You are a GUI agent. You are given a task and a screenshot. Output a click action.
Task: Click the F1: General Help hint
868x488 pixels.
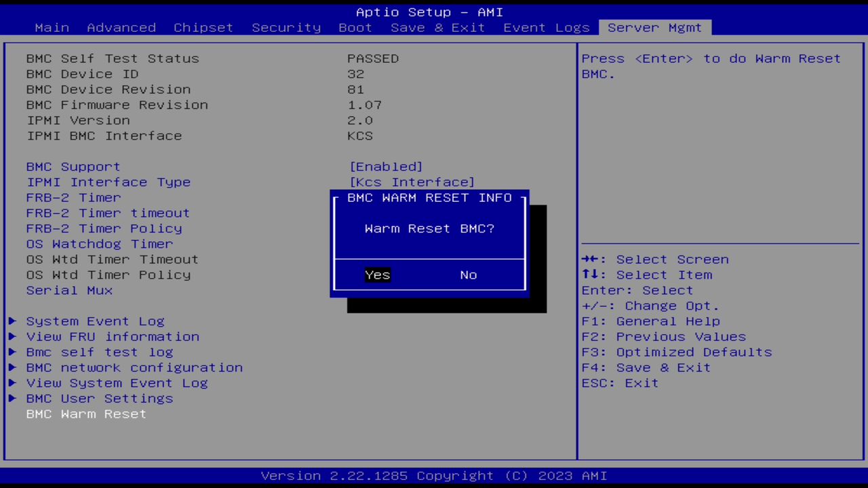point(651,321)
